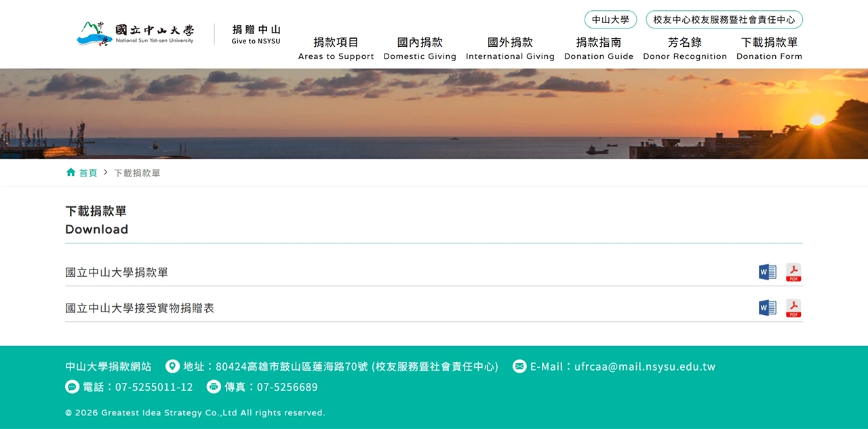Click the footer address 80424高雄市鼓山區蓮海路70號
The height and width of the screenshot is (429, 868).
pos(292,367)
